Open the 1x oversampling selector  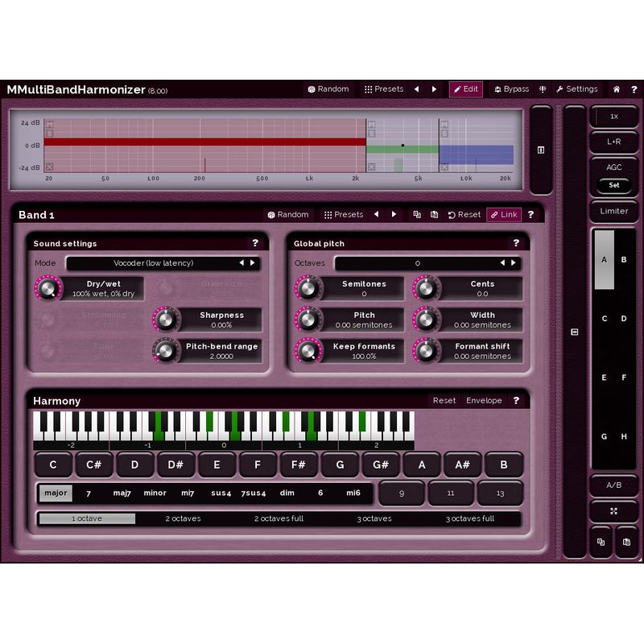614,116
